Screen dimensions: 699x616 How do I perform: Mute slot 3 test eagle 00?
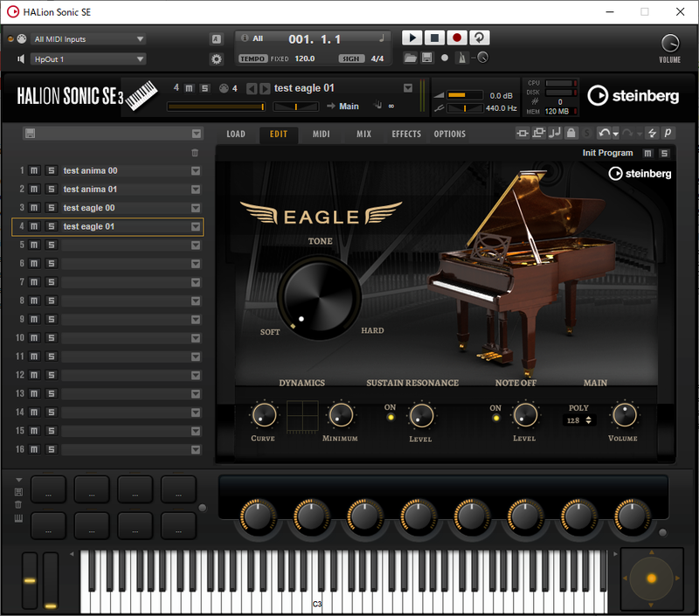pyautogui.click(x=34, y=208)
